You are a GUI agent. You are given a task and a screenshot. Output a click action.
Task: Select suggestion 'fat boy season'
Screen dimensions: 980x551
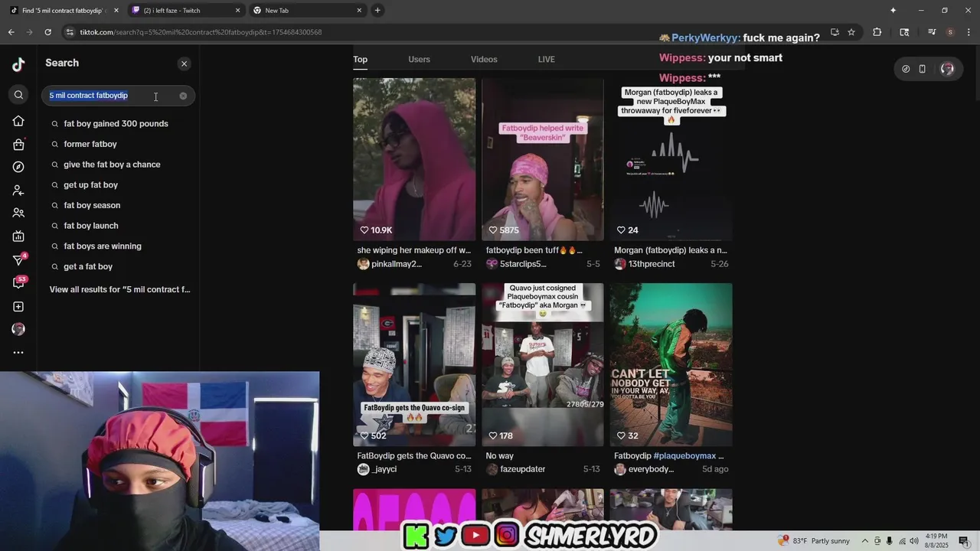[92, 205]
